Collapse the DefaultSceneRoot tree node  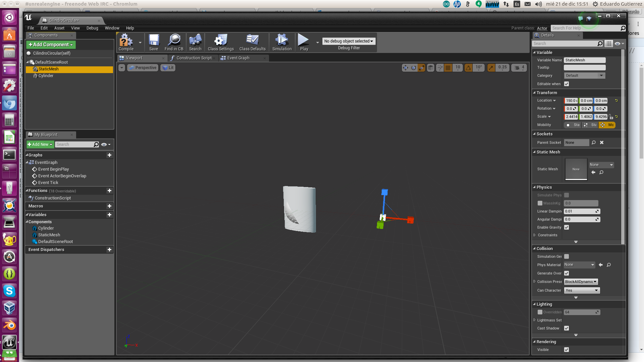coord(28,62)
